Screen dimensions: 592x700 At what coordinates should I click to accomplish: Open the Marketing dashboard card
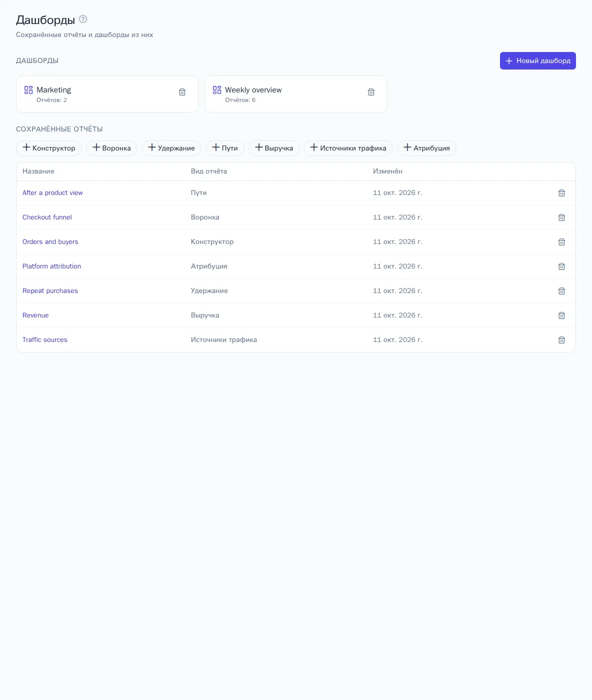pos(107,94)
